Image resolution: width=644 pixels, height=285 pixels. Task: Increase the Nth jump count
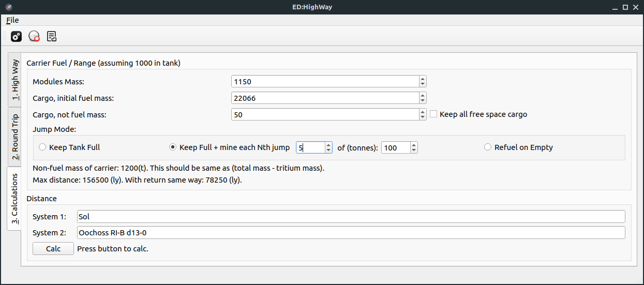[328, 145]
